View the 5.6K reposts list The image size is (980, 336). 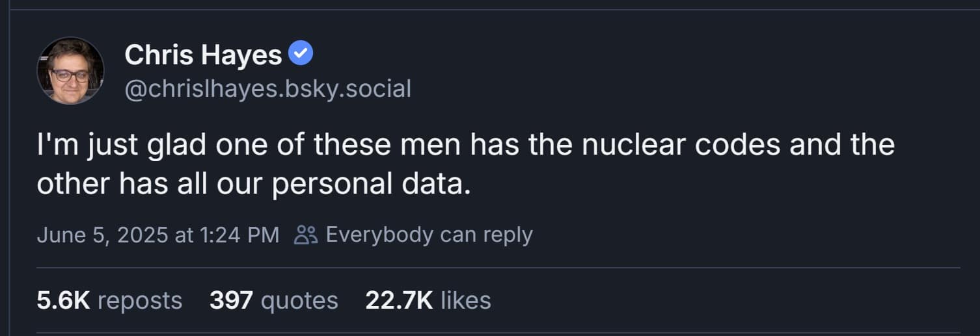[x=109, y=300]
